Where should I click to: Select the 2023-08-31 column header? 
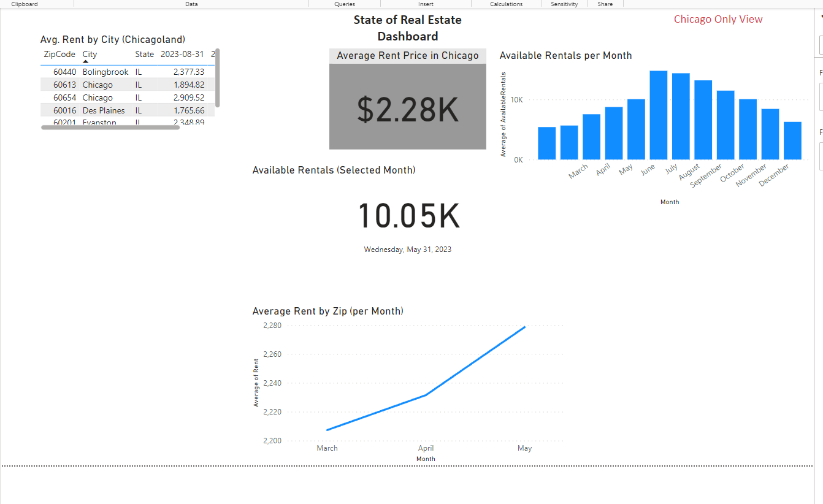point(182,54)
